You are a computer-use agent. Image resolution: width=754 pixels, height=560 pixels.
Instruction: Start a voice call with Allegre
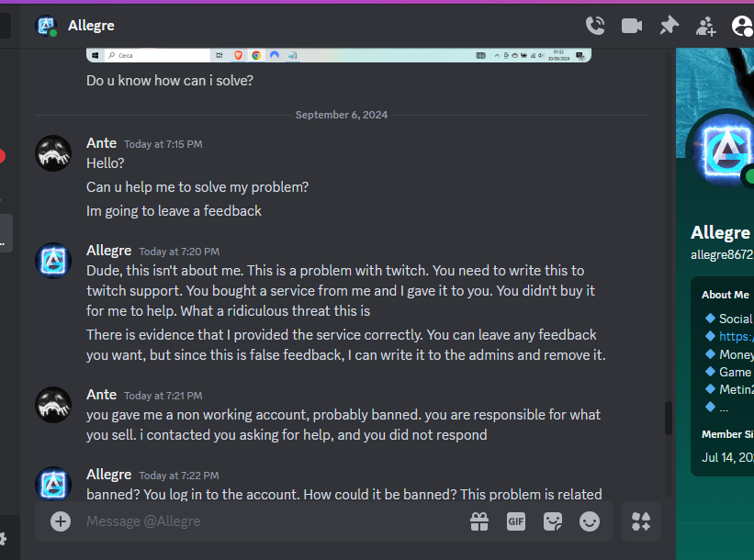pyautogui.click(x=595, y=26)
